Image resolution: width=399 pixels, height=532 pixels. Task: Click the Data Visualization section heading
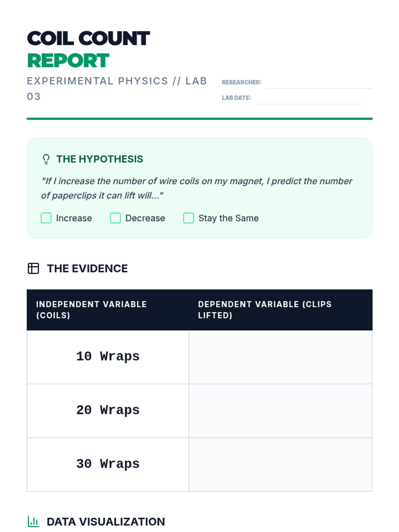106,522
